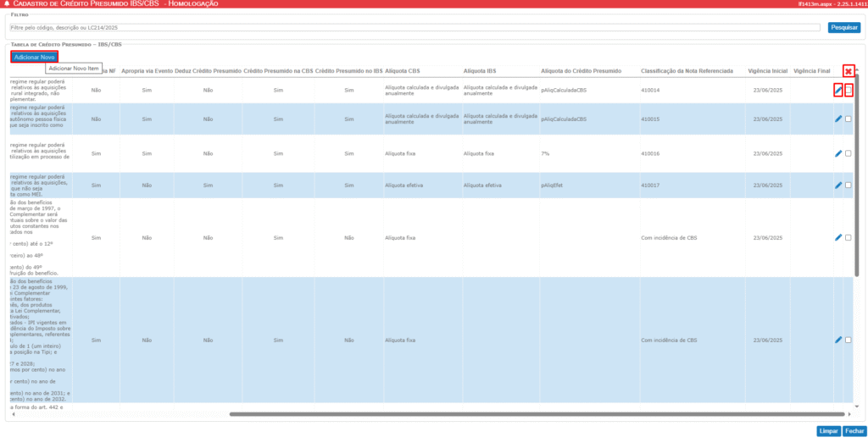The width and height of the screenshot is (868, 443).
Task: Edit the pAliqEfet row via pencil icon
Action: [x=838, y=185]
